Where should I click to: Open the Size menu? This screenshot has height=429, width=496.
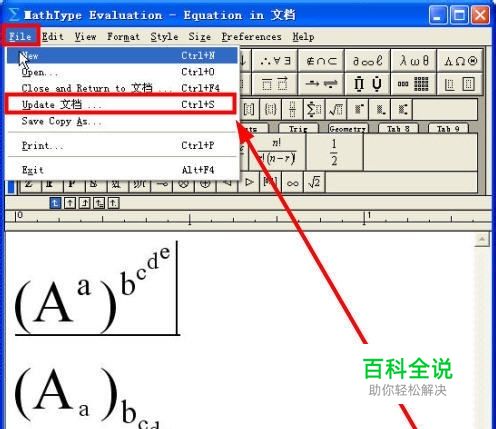[x=199, y=36]
